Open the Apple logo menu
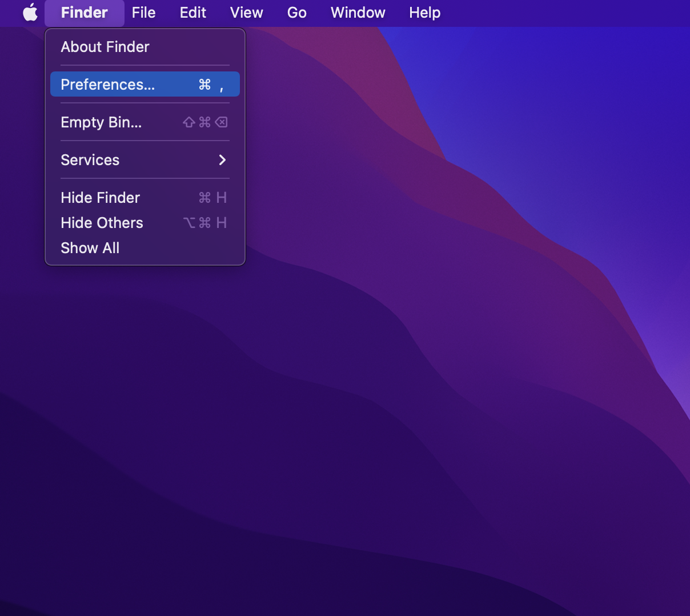690x616 pixels. click(30, 13)
